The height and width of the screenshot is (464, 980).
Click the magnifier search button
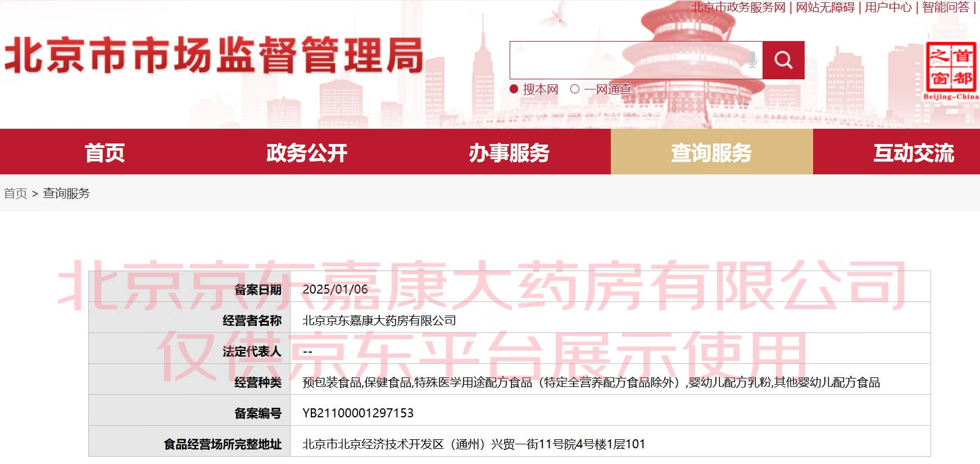point(783,60)
